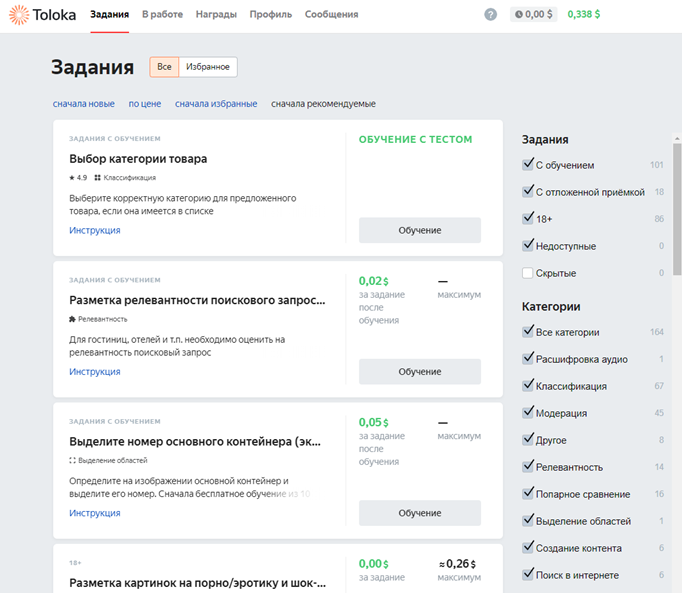Screen dimensions: 682x593
Task: Toggle the Недоступные checkbox
Action: (528, 245)
